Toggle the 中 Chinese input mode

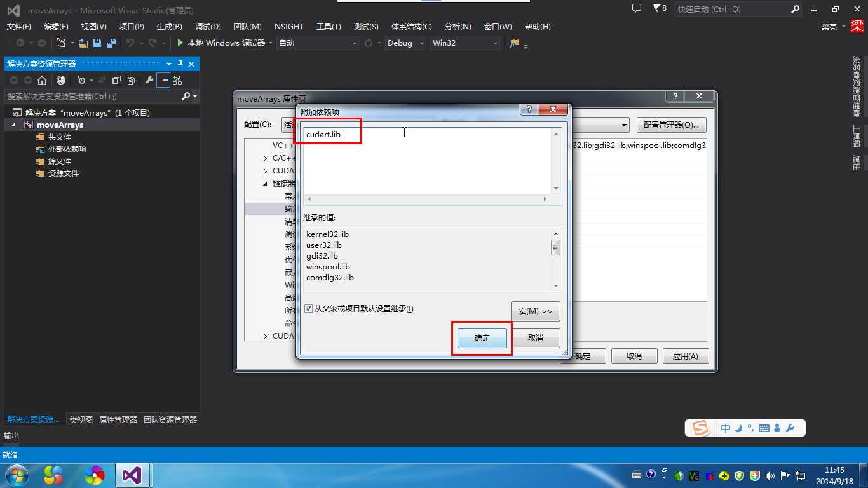726,428
